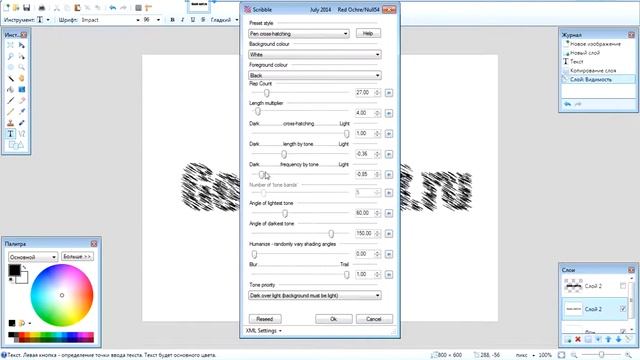Click the red Delete Layer icon

(578, 340)
